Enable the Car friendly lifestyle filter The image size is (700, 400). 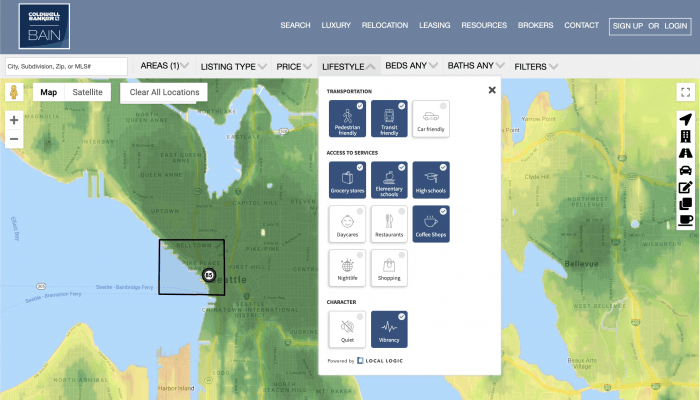[430, 119]
